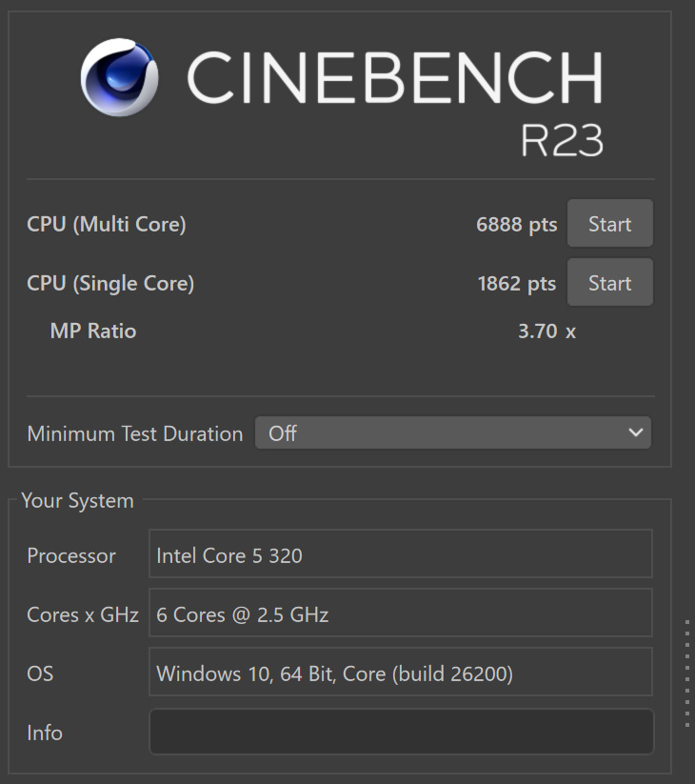Open the Minimum Test Duration dropdown

452,432
